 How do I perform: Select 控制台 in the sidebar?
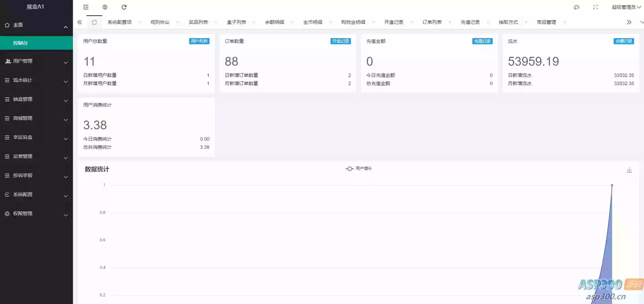pos(36,43)
